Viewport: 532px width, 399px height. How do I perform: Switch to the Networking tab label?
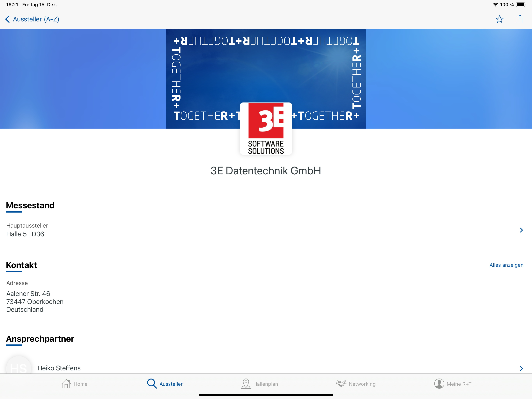(x=362, y=384)
